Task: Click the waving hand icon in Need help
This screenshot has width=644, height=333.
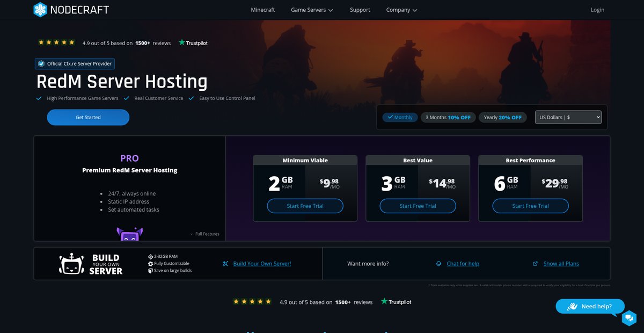Action: [572, 306]
